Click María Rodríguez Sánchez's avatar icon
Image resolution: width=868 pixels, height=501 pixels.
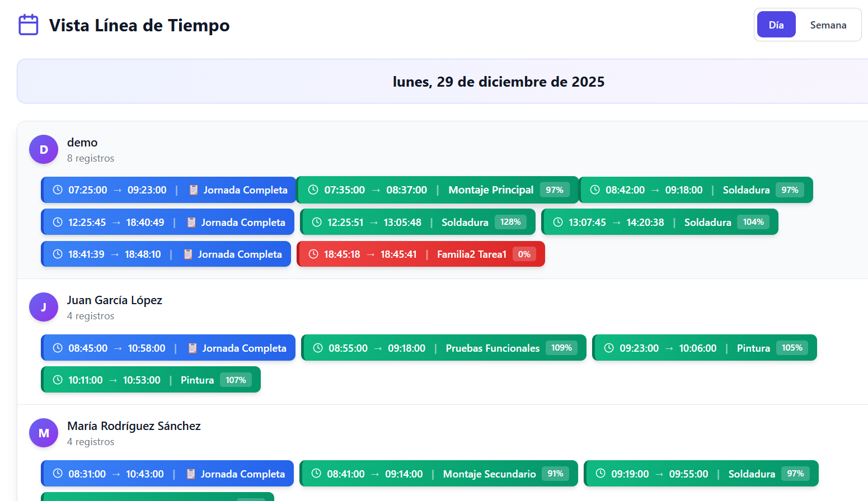[x=44, y=433]
